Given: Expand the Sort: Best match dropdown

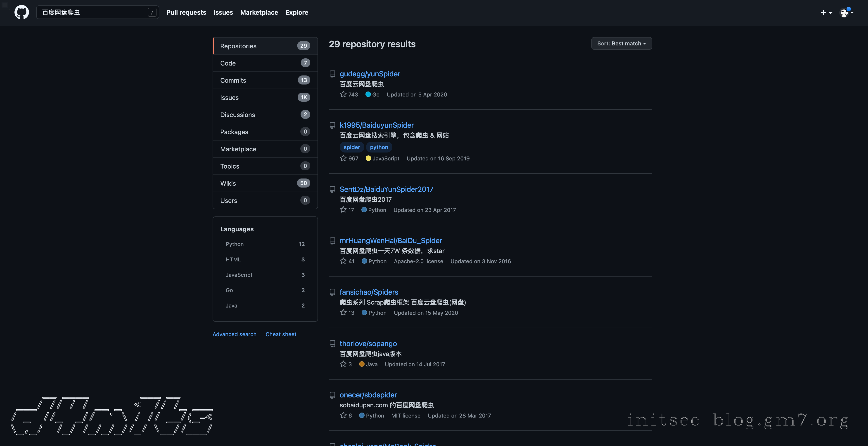Looking at the screenshot, I should pyautogui.click(x=621, y=43).
